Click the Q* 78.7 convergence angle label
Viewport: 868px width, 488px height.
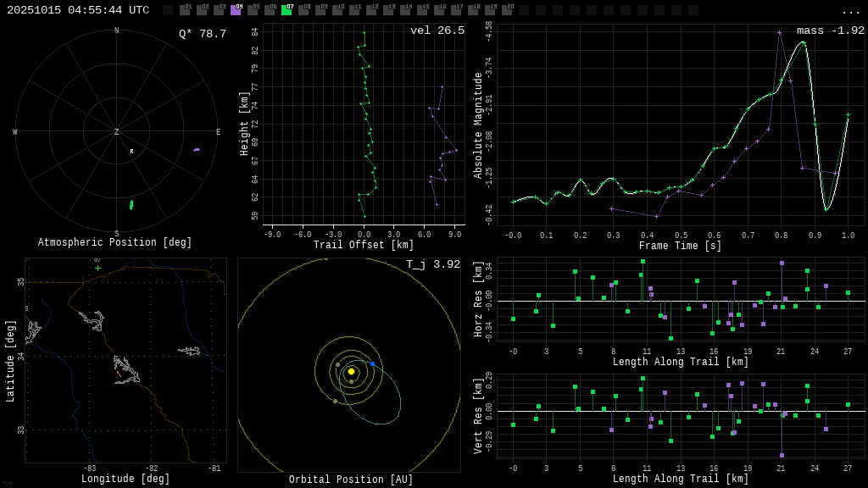coord(202,34)
